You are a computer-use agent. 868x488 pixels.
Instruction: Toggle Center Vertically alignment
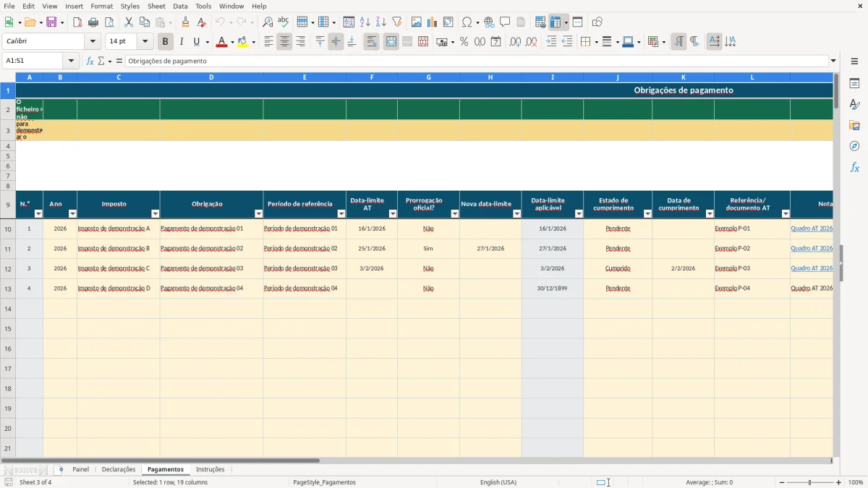(336, 42)
